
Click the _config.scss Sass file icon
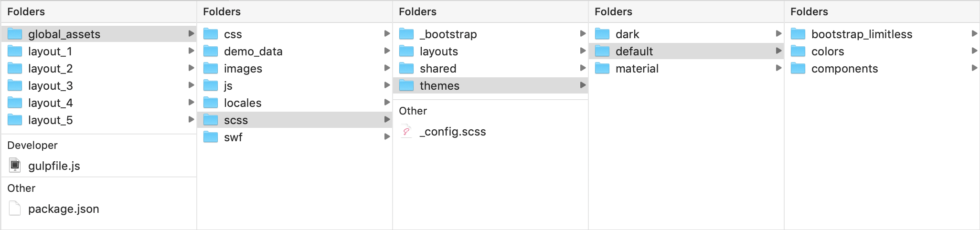point(406,131)
